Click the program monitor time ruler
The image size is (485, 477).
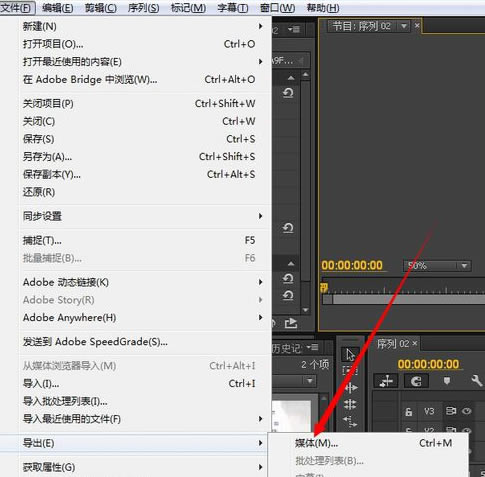pos(404,287)
